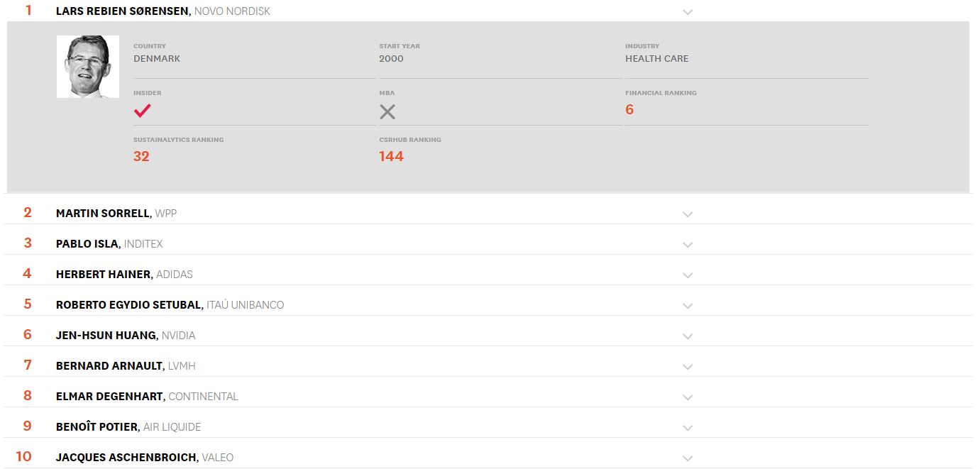Click the Bernard Arnault name
Screen dimensions: 980x469
click(x=109, y=365)
